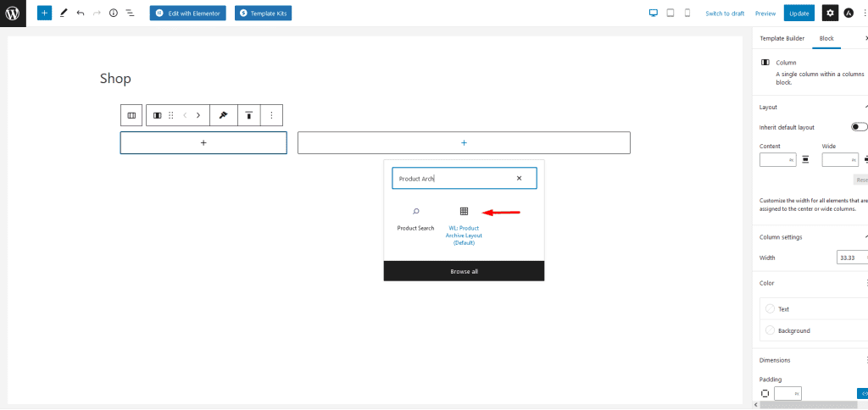The image size is (868, 410).
Task: Open document details info icon
Action: (x=114, y=14)
